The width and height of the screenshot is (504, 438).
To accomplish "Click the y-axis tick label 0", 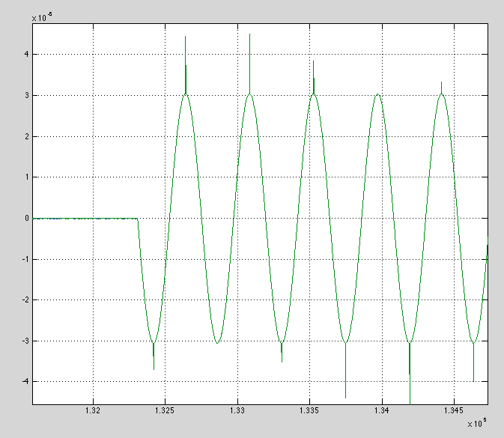I will (26, 219).
